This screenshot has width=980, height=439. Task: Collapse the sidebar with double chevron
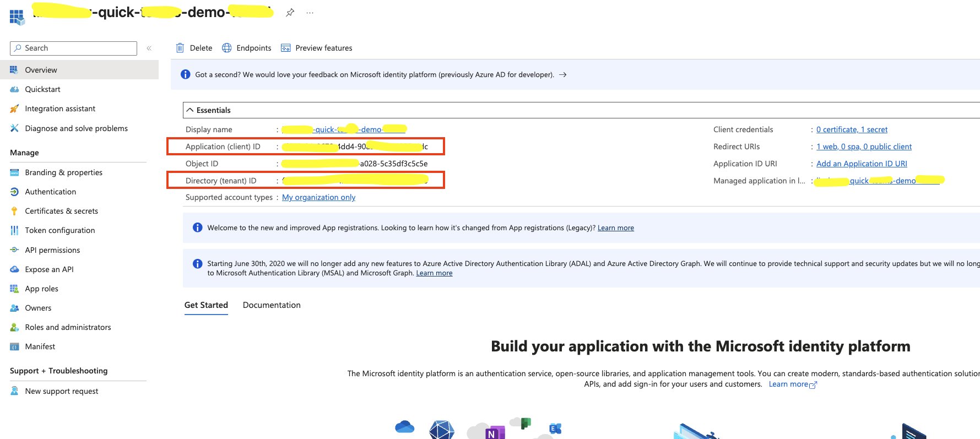[149, 48]
